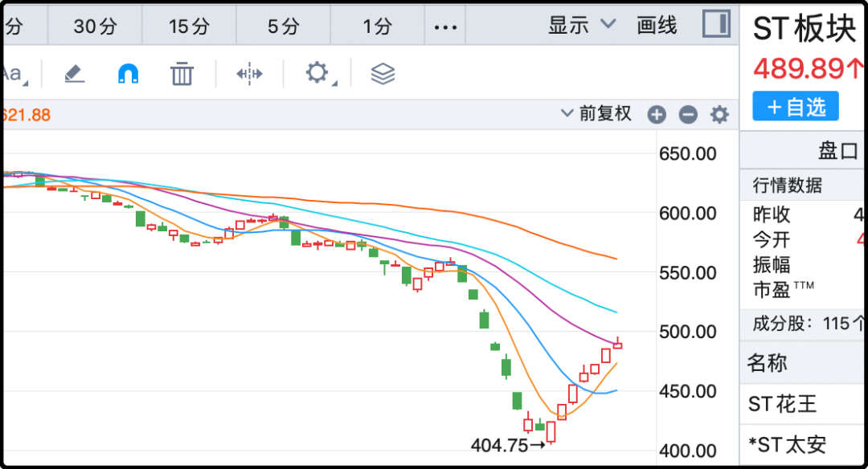Zoom in chart with plus icon
The image size is (868, 469).
coord(657,115)
